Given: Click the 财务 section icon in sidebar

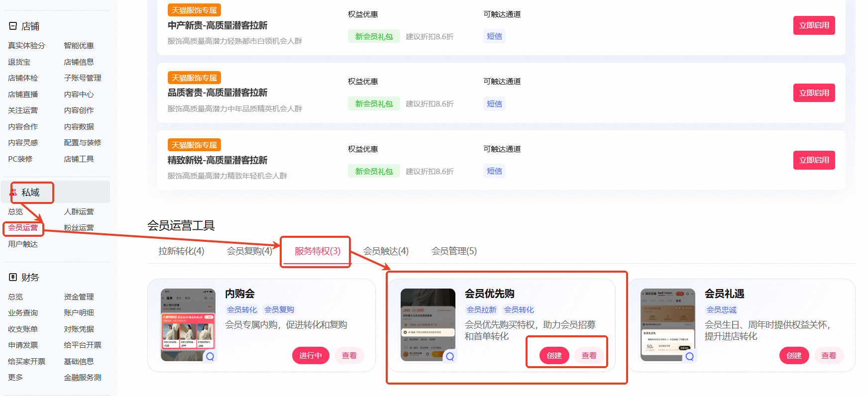Looking at the screenshot, I should pyautogui.click(x=13, y=277).
